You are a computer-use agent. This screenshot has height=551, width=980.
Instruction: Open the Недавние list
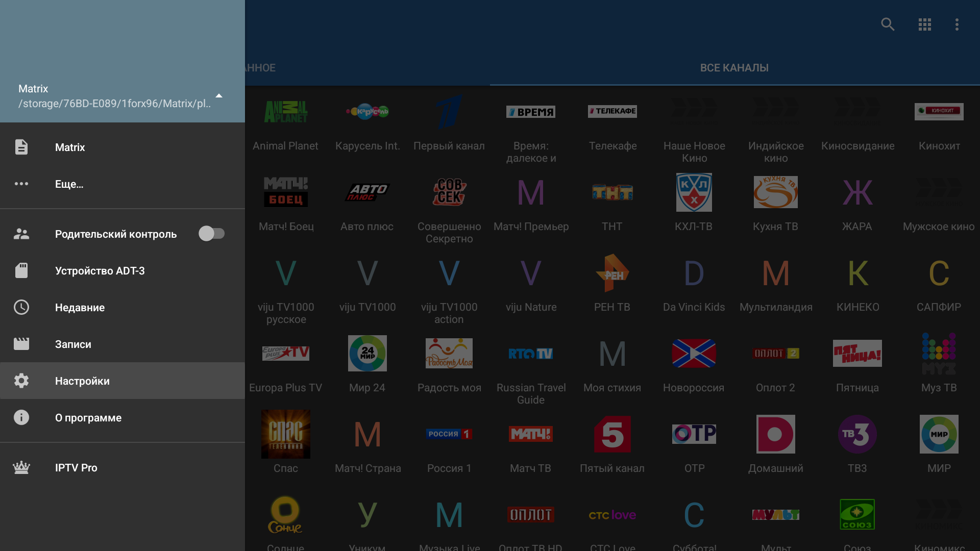pyautogui.click(x=80, y=308)
